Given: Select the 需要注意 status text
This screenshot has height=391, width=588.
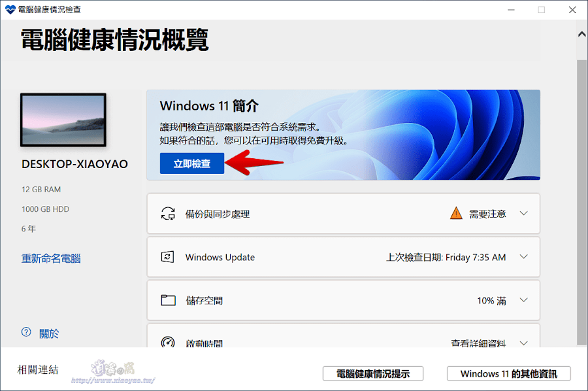Looking at the screenshot, I should [487, 214].
